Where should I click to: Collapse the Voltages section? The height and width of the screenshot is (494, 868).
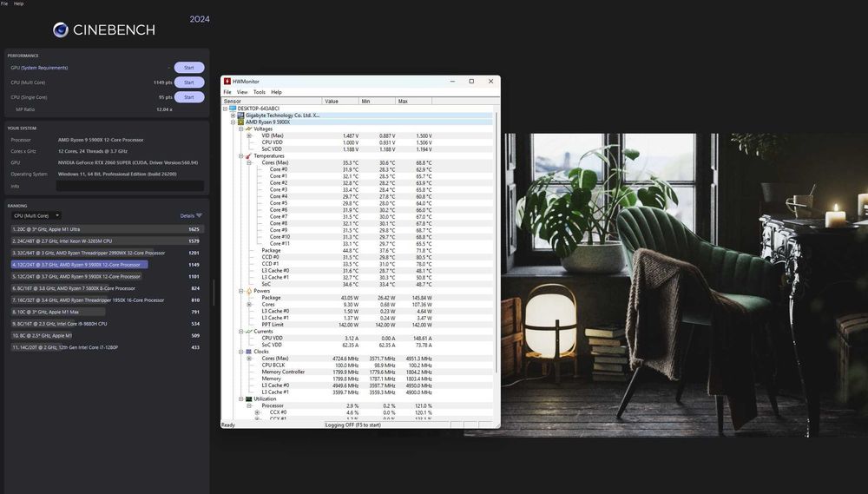[x=240, y=129]
